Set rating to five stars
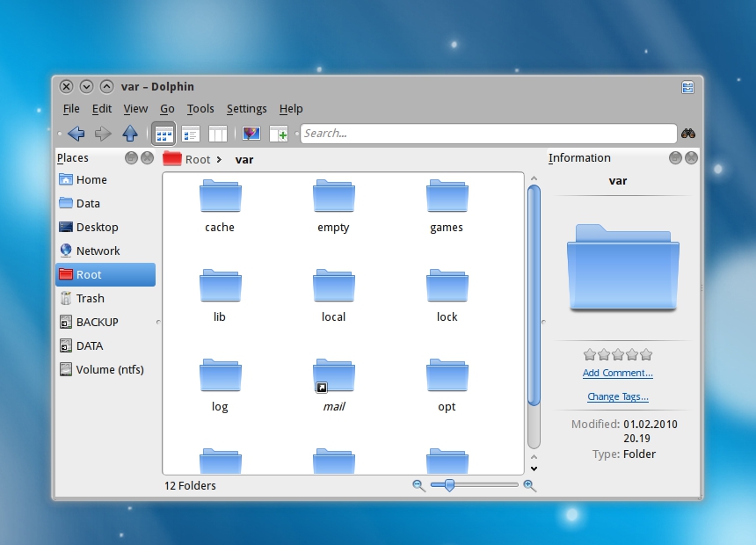Screen dimensions: 756x545 point(646,355)
